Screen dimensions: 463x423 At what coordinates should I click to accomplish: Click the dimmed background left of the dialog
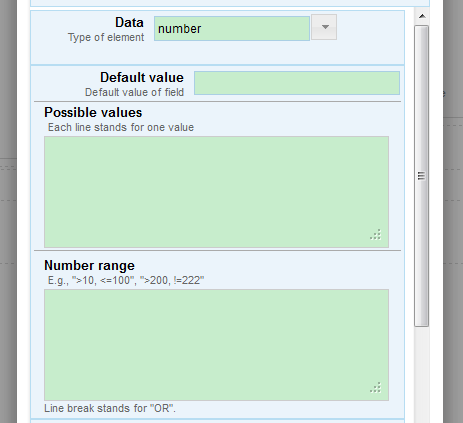8,211
